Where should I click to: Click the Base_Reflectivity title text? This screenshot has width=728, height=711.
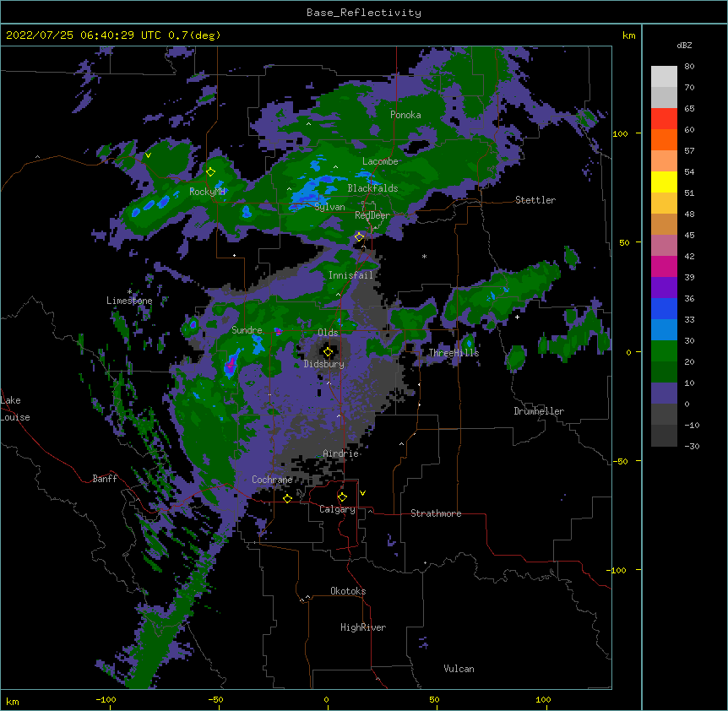[363, 13]
